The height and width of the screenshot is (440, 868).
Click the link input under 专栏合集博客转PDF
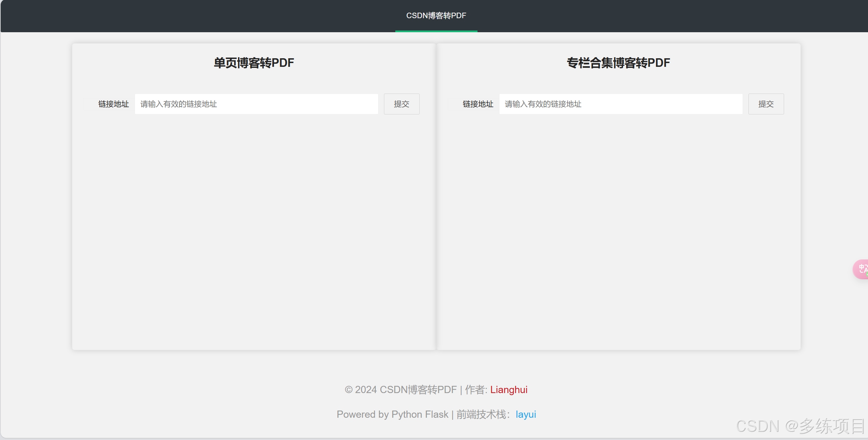pyautogui.click(x=621, y=104)
